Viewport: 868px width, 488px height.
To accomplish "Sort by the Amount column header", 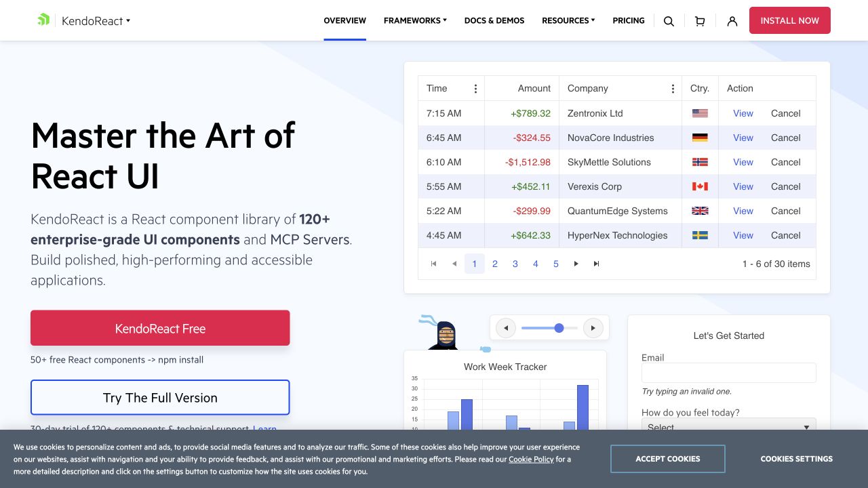I will 522,89.
